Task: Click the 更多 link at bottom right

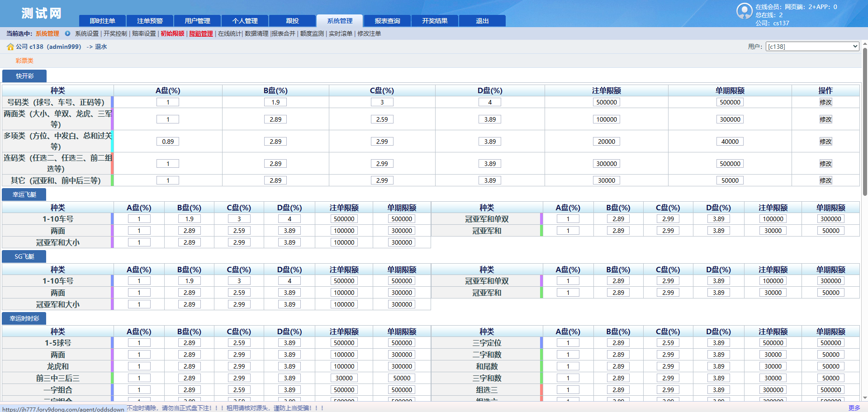Action: [854, 408]
